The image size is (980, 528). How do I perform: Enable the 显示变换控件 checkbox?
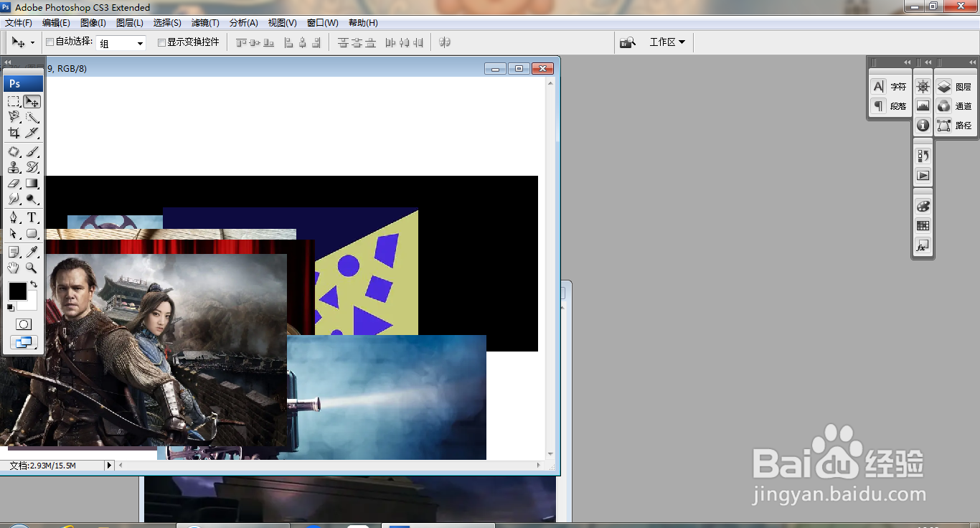[x=161, y=42]
